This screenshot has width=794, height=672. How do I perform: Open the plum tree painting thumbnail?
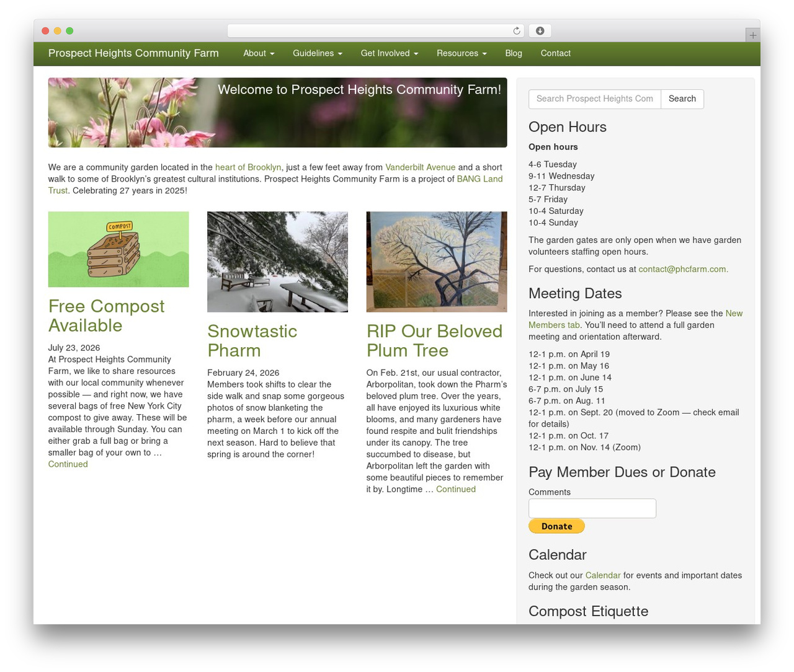point(437,262)
